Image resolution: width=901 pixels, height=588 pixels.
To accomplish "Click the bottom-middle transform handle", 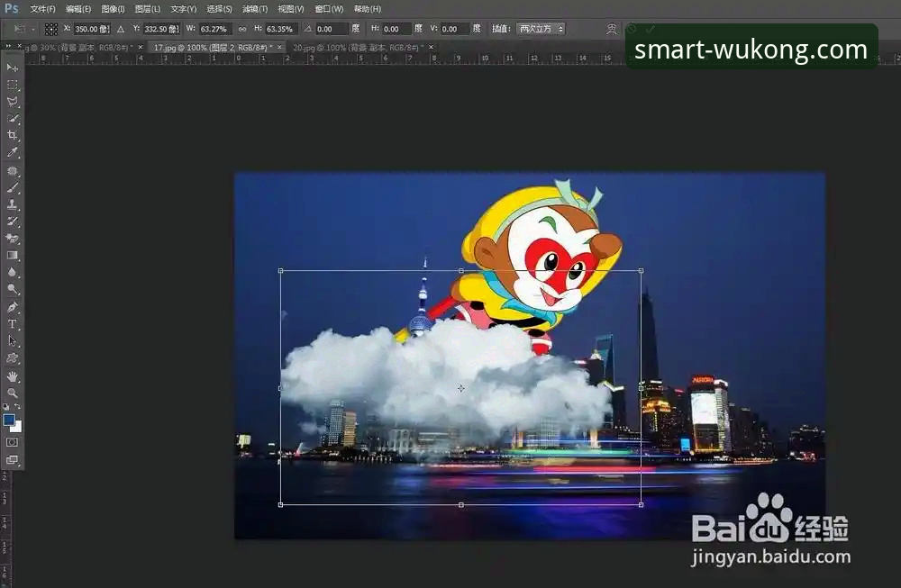I will click(x=460, y=505).
